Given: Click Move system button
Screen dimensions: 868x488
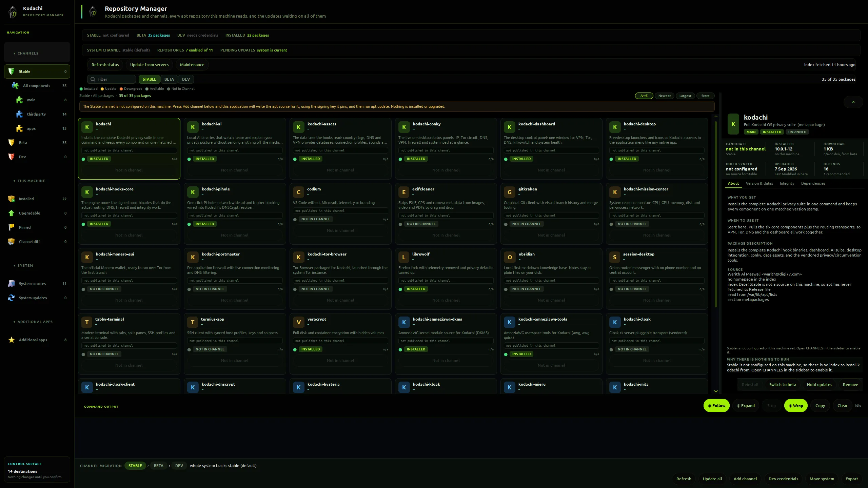Looking at the screenshot, I should (x=822, y=479).
